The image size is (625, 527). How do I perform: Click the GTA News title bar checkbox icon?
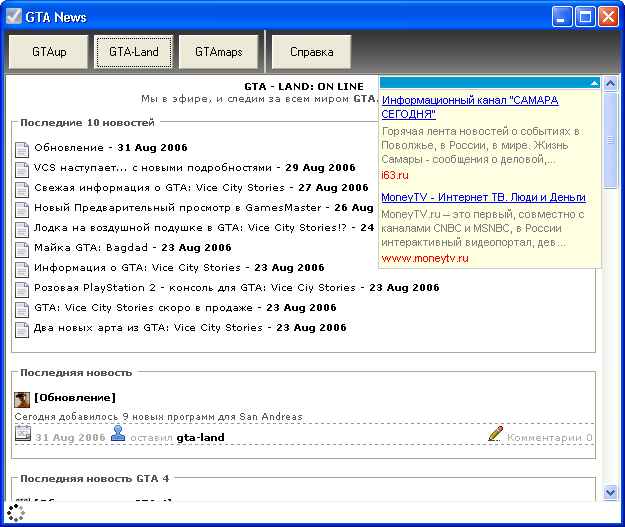[14, 16]
